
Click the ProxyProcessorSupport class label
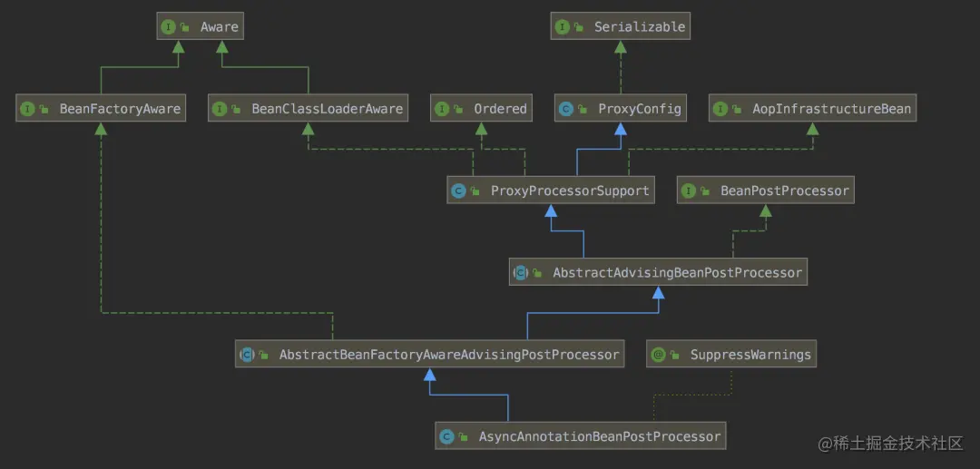570,191
